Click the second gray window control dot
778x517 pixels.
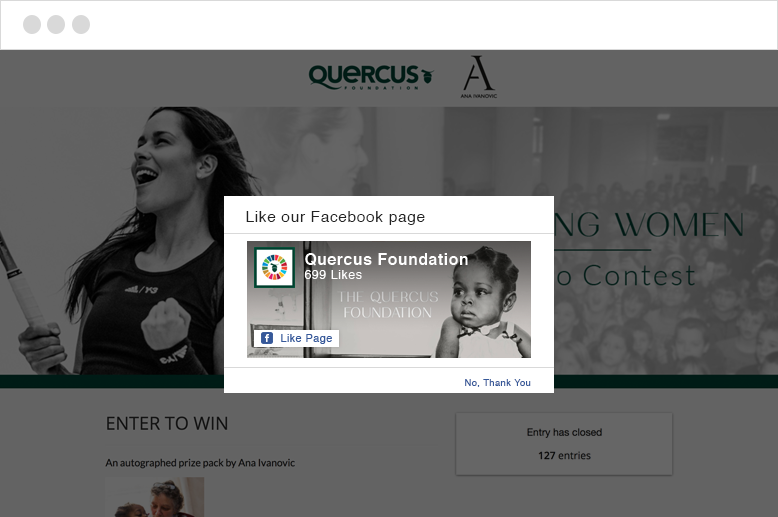click(56, 24)
